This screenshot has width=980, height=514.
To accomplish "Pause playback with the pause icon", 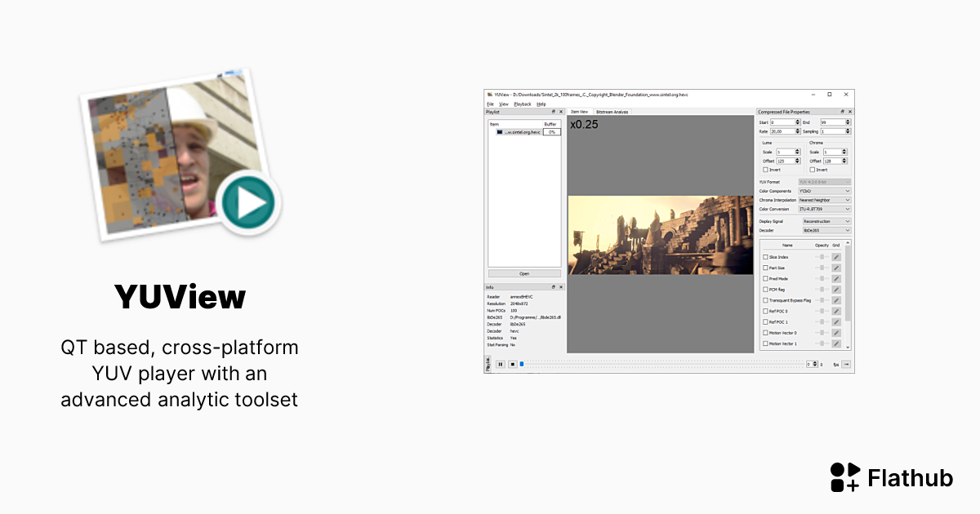I will [x=501, y=364].
